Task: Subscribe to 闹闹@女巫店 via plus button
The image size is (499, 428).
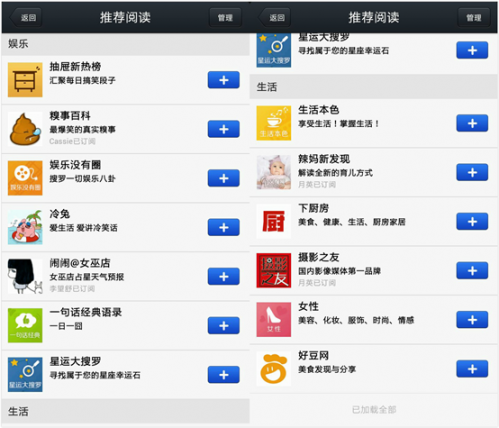Action: 224,276
